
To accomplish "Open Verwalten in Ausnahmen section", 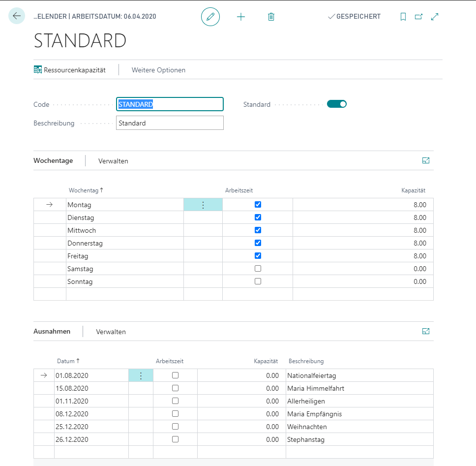I will point(111,332).
